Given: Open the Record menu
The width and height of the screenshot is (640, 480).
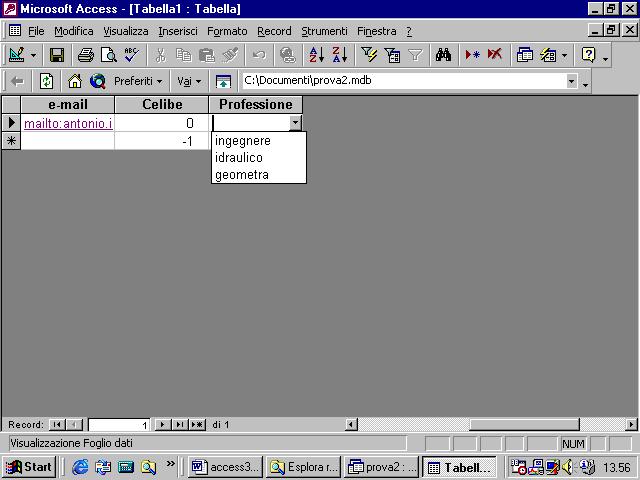Looking at the screenshot, I should point(274,31).
